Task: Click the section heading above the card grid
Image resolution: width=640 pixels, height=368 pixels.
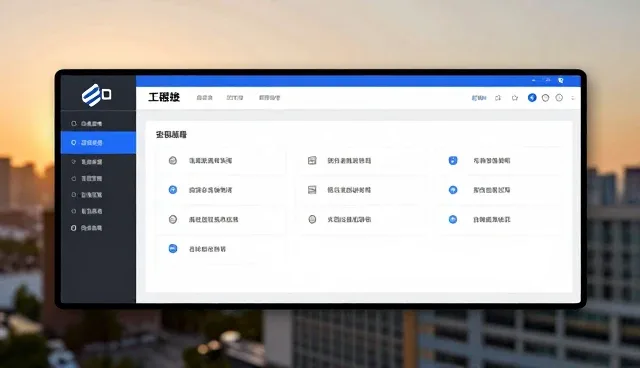Action: (x=171, y=135)
